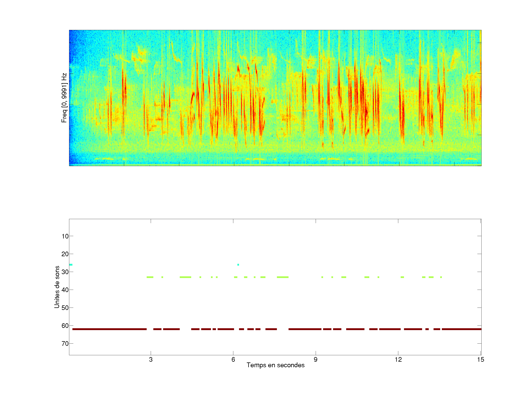Click the cyan segment at the plot's left edge

pyautogui.click(x=71, y=265)
